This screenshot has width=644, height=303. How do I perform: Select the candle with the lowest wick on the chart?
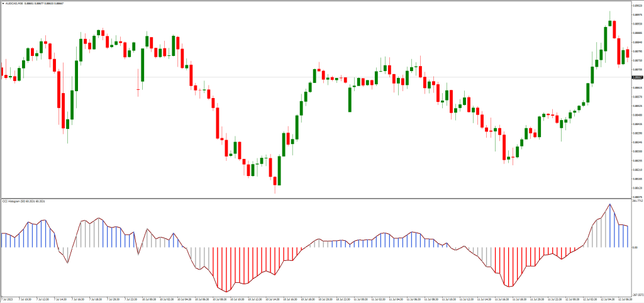275,182
